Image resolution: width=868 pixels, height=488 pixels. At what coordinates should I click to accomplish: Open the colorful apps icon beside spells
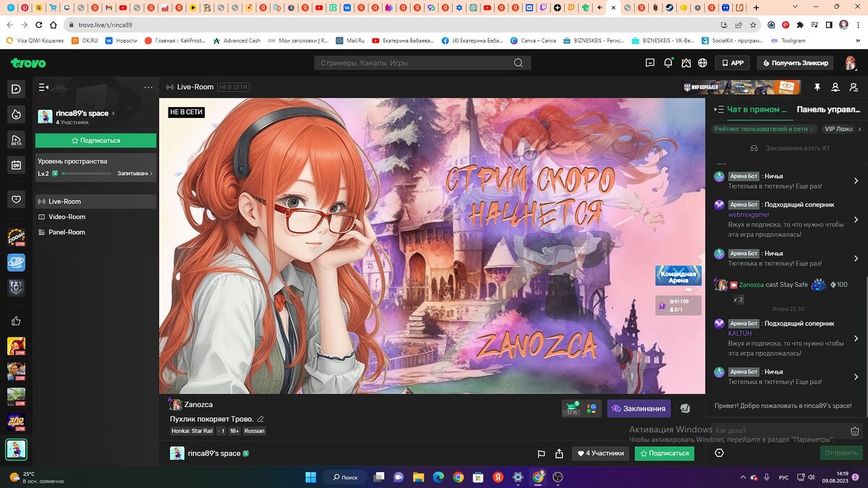pos(592,408)
